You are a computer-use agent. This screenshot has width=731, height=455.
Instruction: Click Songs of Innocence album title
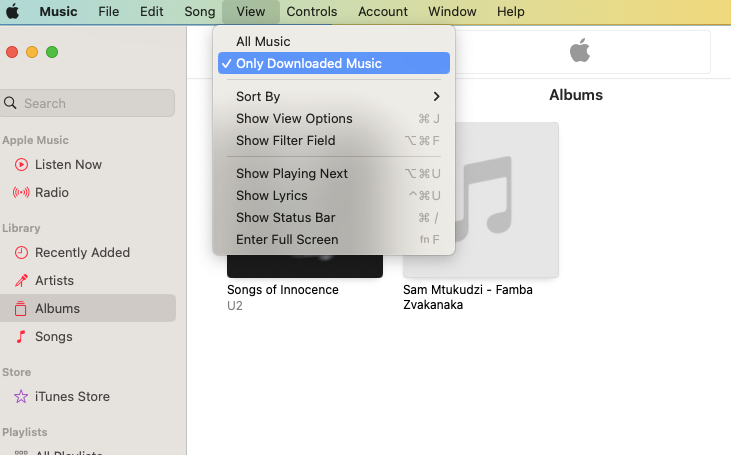[283, 290]
